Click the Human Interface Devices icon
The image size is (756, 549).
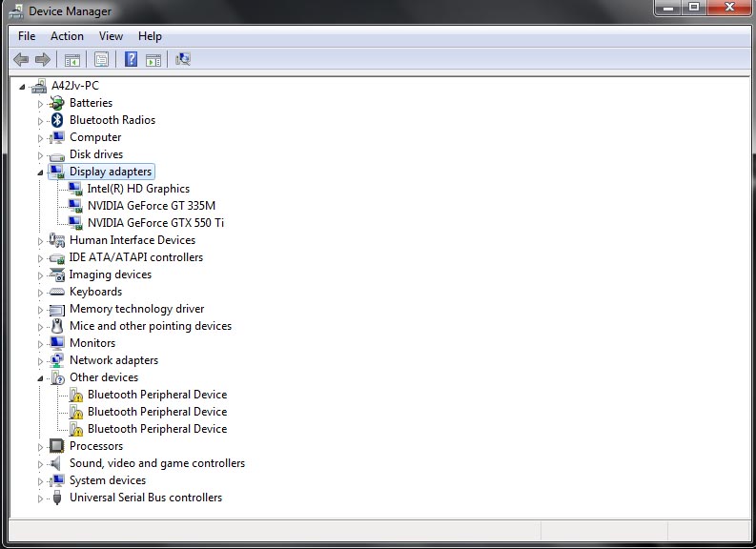(57, 240)
